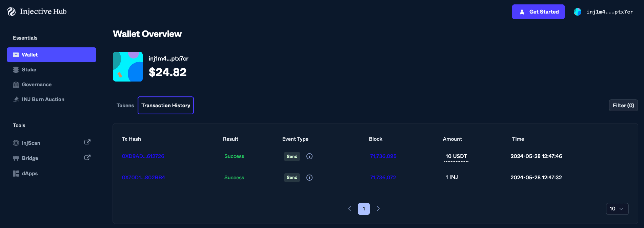Click the Amount column header
Viewport: 644px width, 228px height.
coord(452,139)
